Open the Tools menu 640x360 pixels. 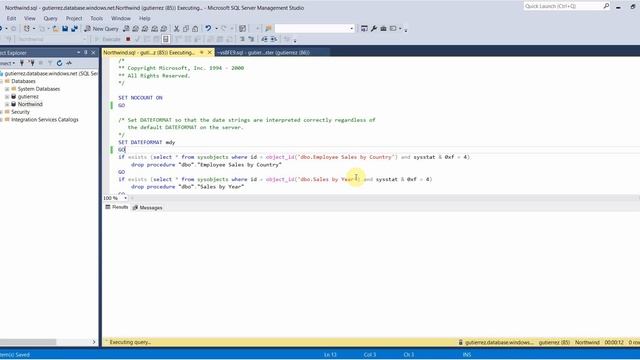coord(97,18)
